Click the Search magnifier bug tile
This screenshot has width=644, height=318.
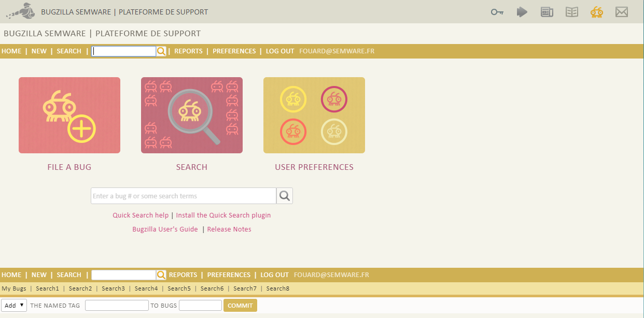pyautogui.click(x=192, y=115)
